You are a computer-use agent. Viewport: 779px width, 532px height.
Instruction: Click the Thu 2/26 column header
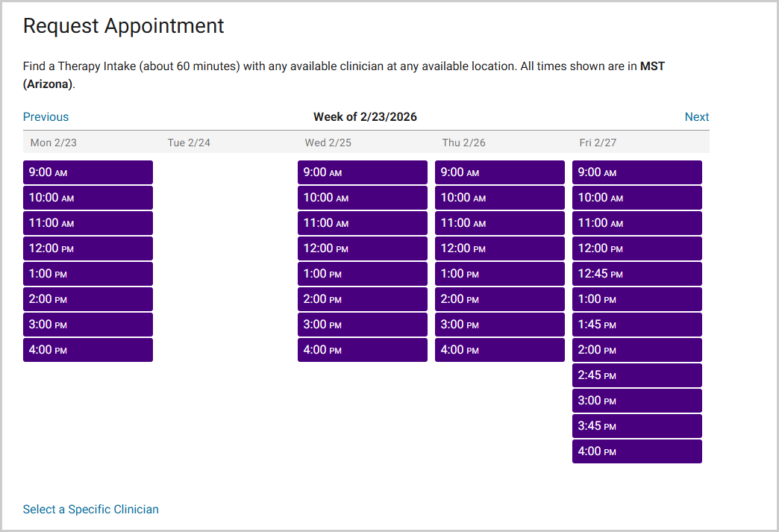[x=464, y=143]
